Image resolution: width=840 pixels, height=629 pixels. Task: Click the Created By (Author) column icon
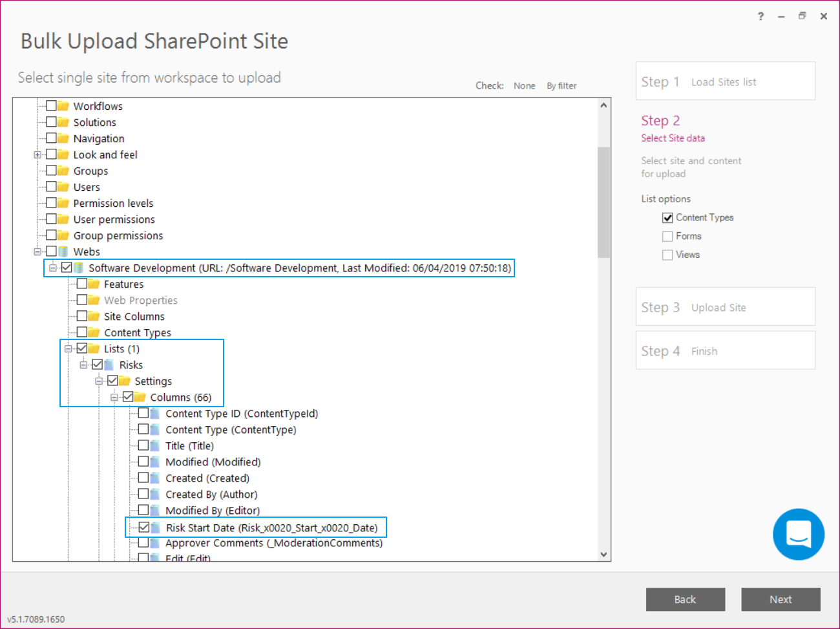point(155,494)
